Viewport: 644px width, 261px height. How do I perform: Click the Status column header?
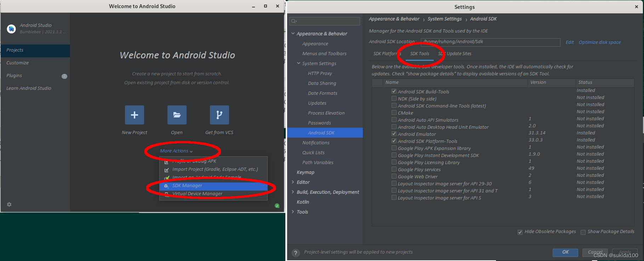click(605, 82)
